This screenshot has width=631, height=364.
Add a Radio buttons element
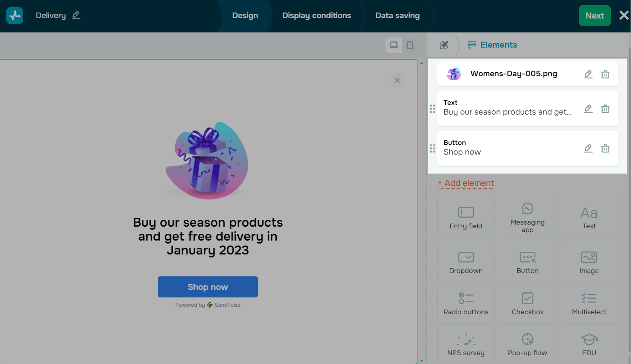click(x=466, y=302)
